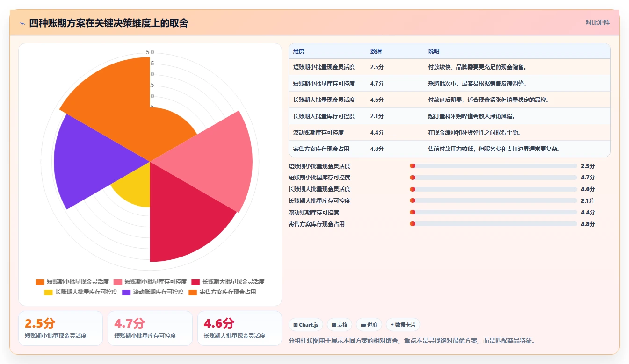Click the 2.1分 value in the table

(377, 116)
